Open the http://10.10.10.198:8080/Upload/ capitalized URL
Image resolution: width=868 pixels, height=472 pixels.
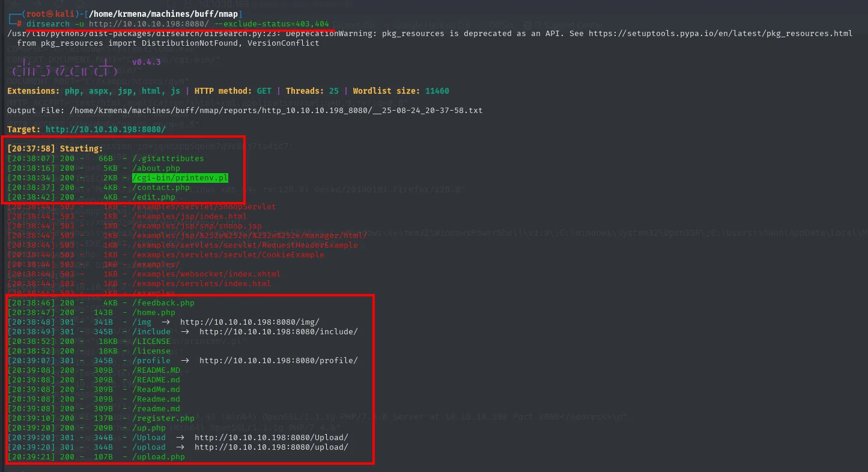tap(271, 438)
